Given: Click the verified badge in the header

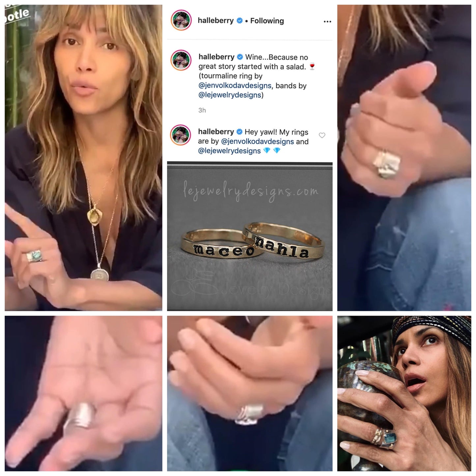Looking at the screenshot, I should pyautogui.click(x=240, y=21).
